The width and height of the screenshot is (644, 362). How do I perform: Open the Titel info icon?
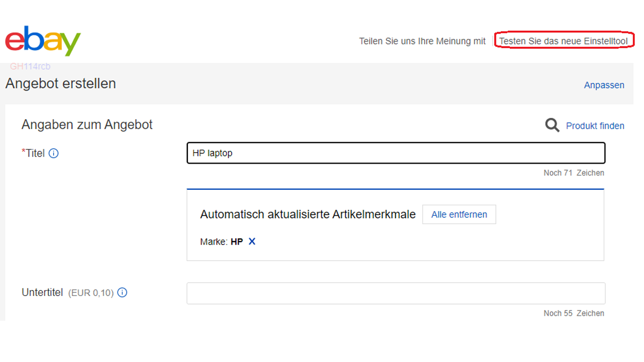[54, 153]
